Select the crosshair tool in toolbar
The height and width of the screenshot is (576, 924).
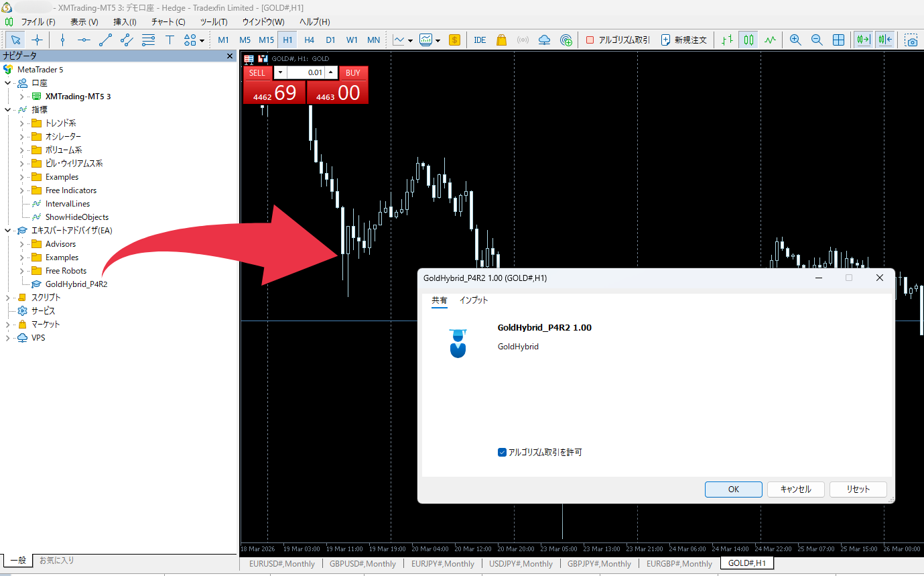(38, 40)
